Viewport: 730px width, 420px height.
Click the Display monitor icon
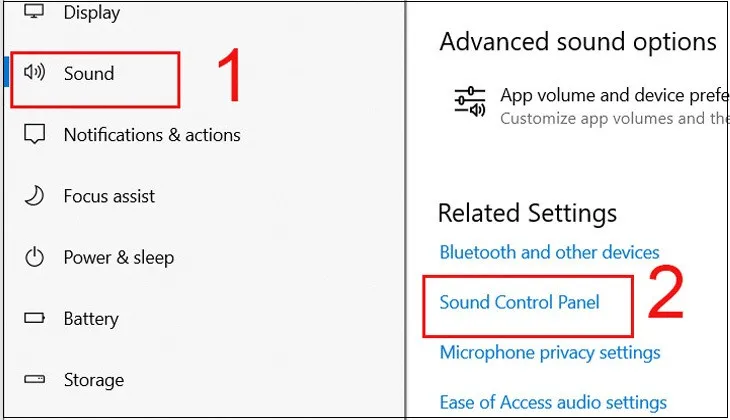[35, 13]
